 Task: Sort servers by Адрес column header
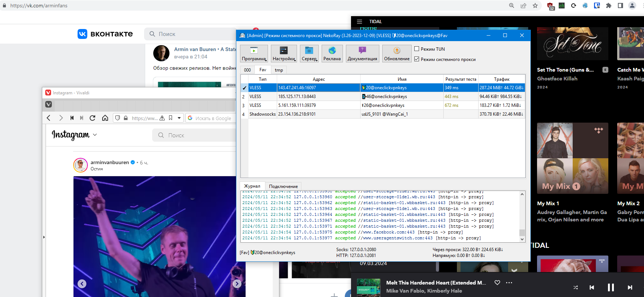(319, 79)
